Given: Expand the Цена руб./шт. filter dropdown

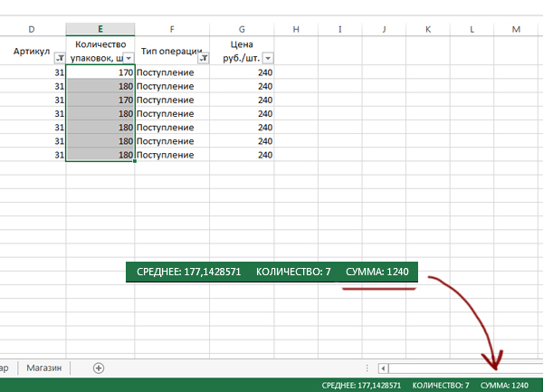Looking at the screenshot, I should pyautogui.click(x=268, y=58).
